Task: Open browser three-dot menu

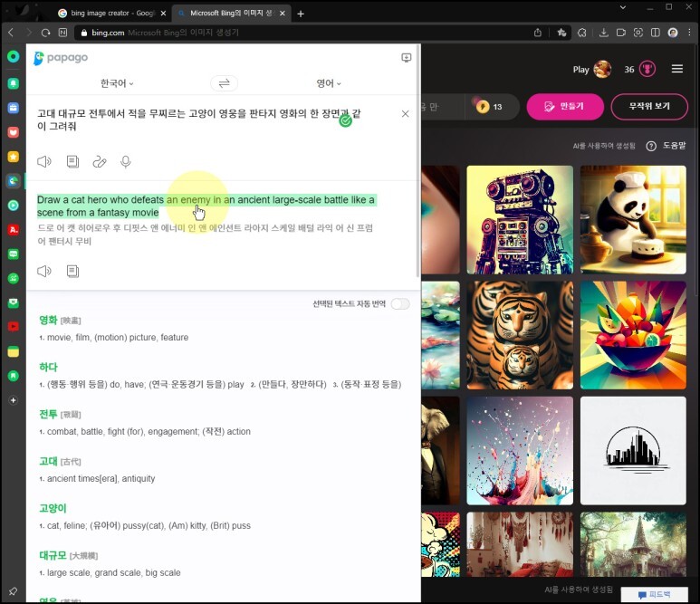Action: tap(690, 33)
